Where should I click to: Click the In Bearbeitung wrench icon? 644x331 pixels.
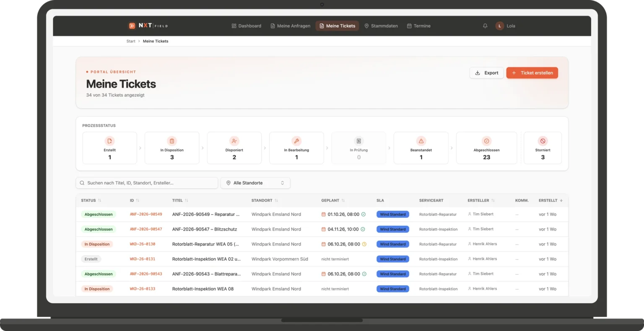click(296, 141)
